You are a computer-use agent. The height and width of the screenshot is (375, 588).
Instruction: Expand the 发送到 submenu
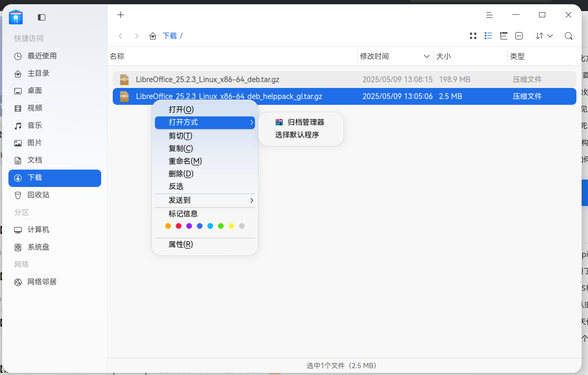205,200
